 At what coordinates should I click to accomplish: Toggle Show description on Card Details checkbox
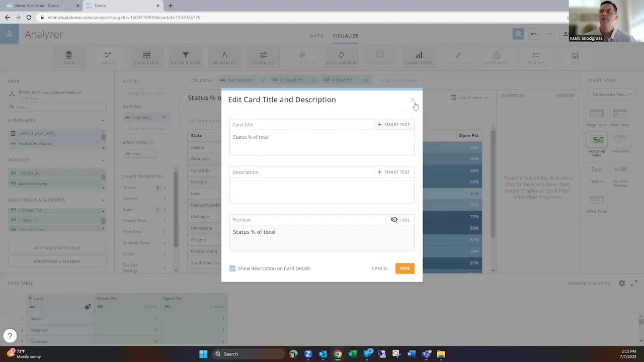coord(232,268)
